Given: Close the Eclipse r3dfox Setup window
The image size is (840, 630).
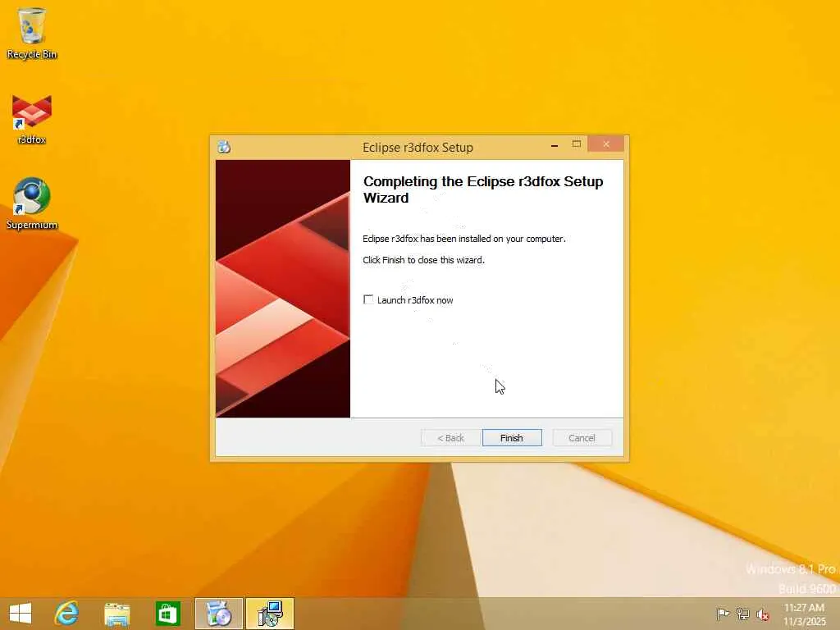Looking at the screenshot, I should (x=606, y=144).
